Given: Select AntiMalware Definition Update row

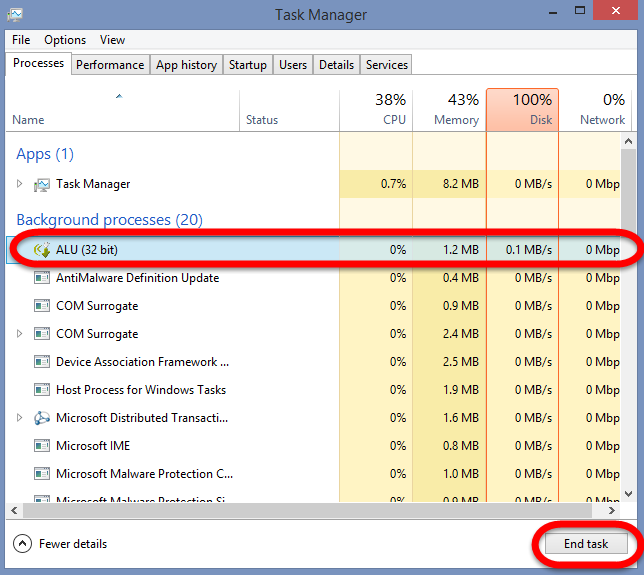Looking at the screenshot, I should [x=315, y=278].
